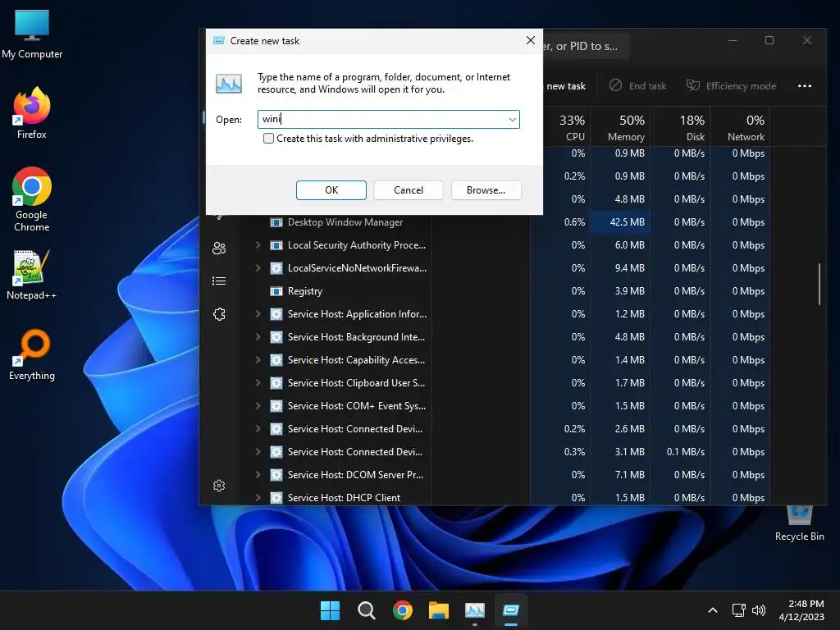840x630 pixels.
Task: Open the Users page in Task Manager sidebar
Action: (219, 248)
